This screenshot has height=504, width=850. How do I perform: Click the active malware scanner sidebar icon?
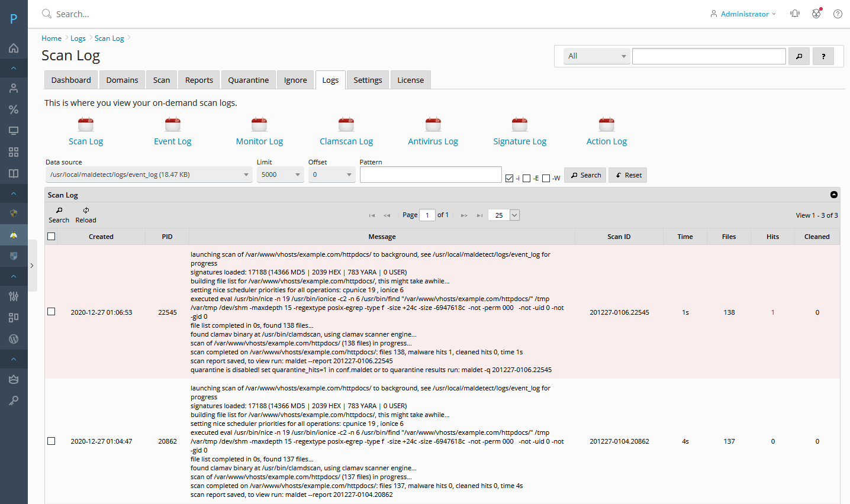[x=14, y=235]
